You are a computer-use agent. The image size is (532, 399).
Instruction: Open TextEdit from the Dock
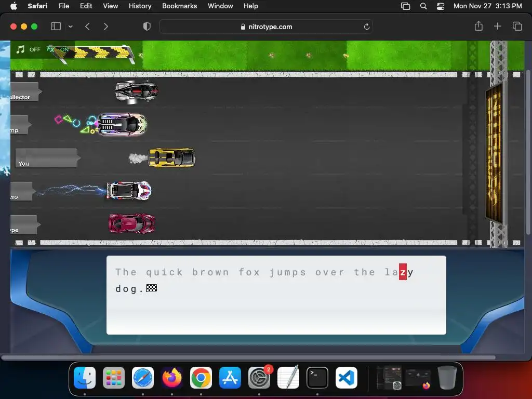pos(288,378)
